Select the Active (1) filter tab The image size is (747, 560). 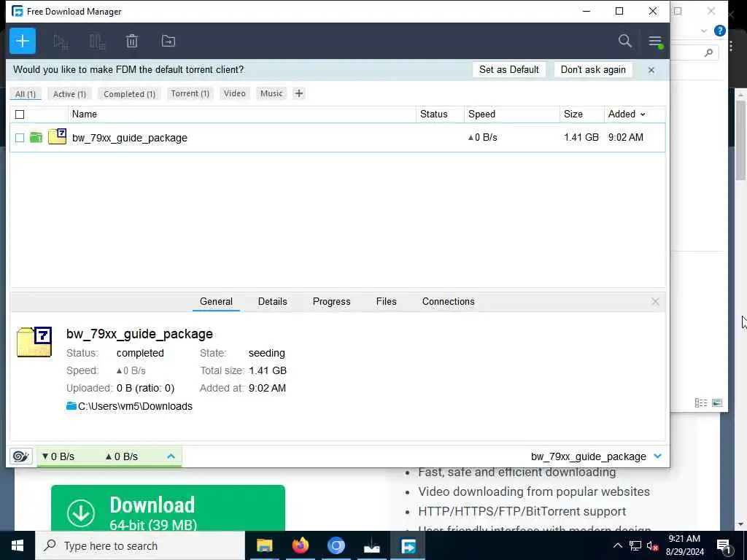pyautogui.click(x=69, y=94)
